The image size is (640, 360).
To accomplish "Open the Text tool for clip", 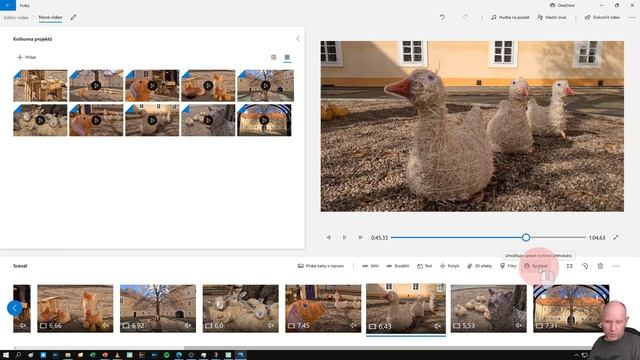I will point(424,266).
